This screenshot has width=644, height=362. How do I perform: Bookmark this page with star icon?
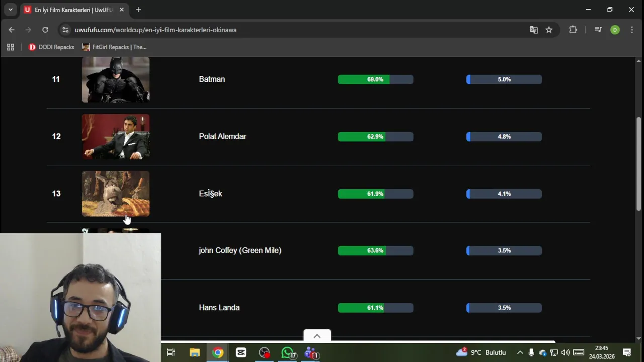pyautogui.click(x=549, y=30)
